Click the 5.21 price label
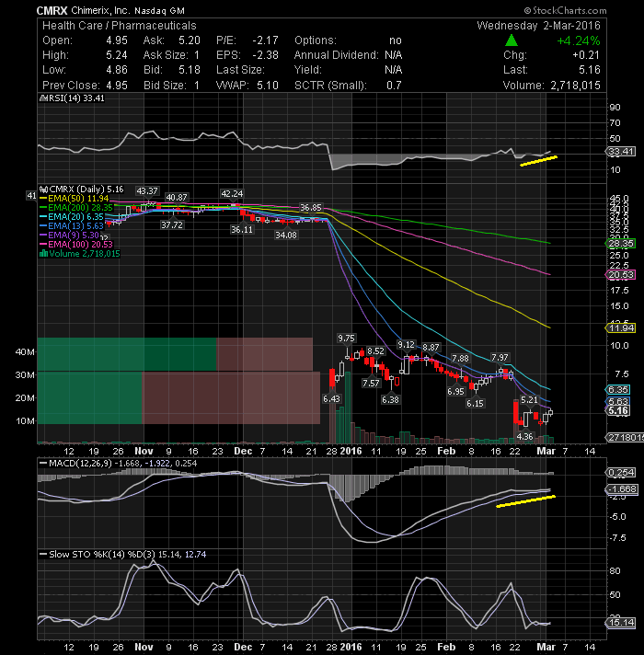This screenshot has width=644, height=655. click(x=529, y=400)
